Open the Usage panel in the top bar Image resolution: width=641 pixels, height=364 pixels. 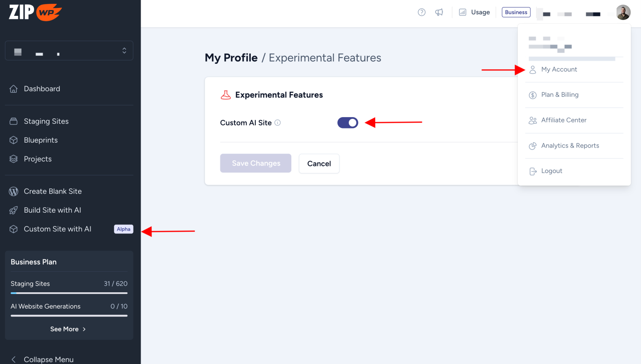click(x=474, y=12)
